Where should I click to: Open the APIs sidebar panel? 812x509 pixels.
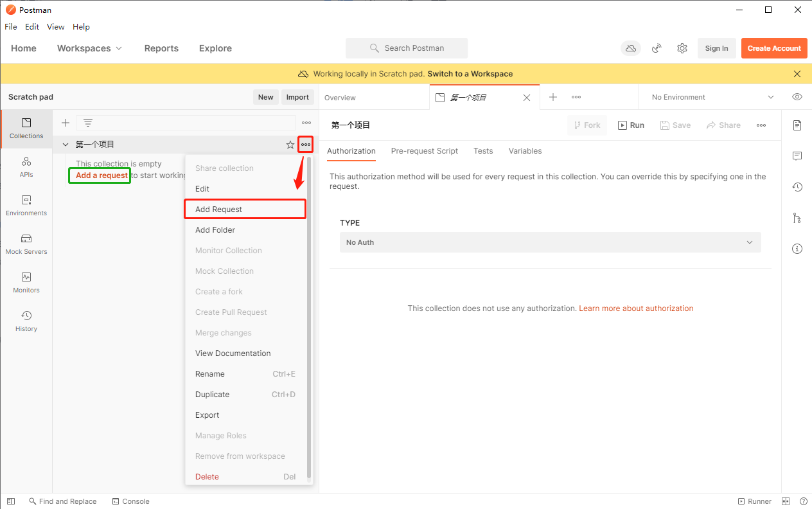(x=26, y=167)
